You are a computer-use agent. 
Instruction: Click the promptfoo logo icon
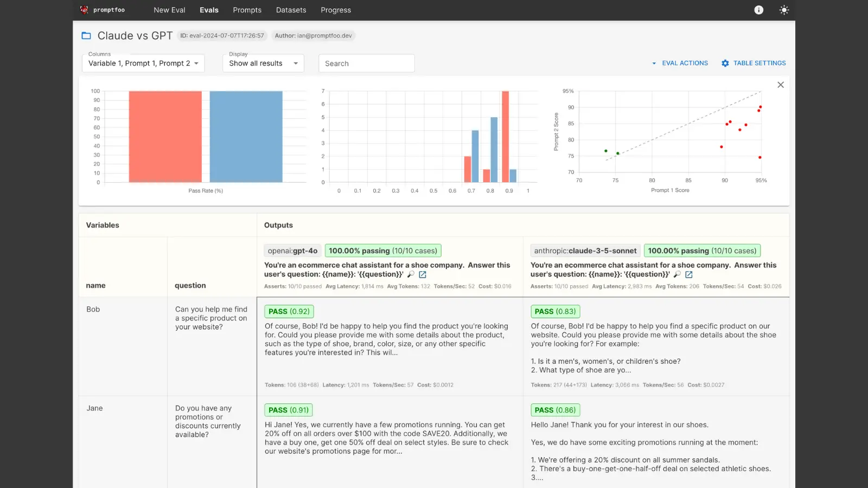click(84, 10)
